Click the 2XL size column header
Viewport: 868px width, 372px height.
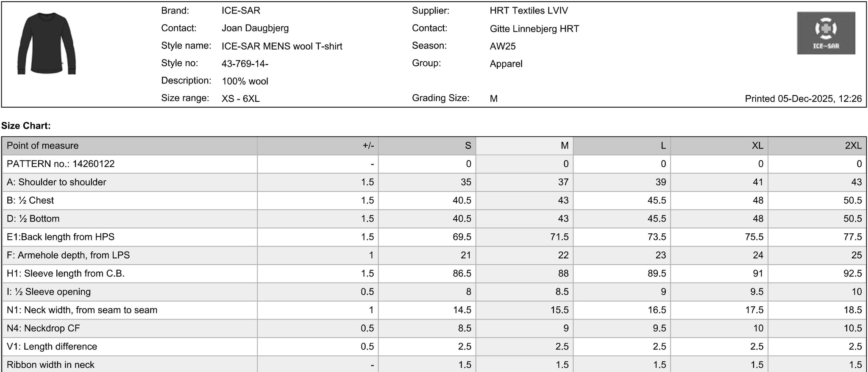(x=817, y=146)
